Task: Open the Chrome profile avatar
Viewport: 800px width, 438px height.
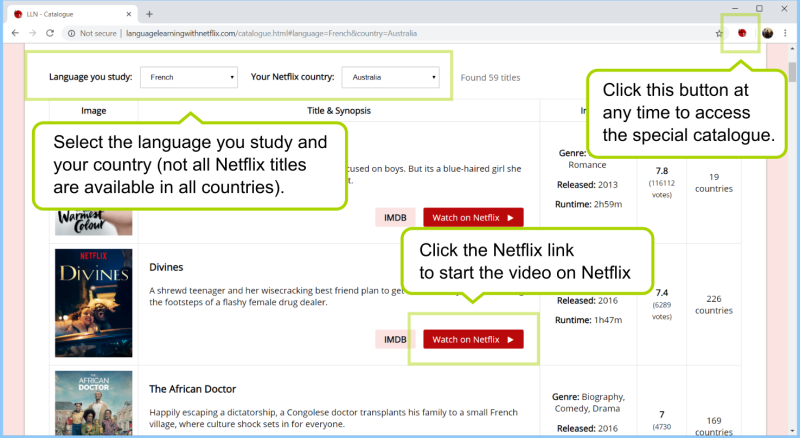Action: point(767,33)
